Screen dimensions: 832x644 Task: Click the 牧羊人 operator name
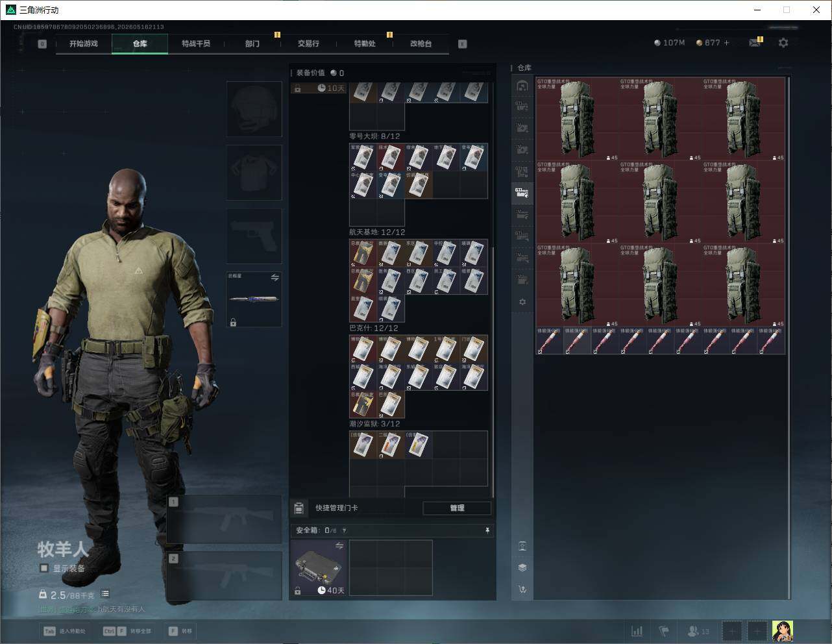tap(63, 549)
